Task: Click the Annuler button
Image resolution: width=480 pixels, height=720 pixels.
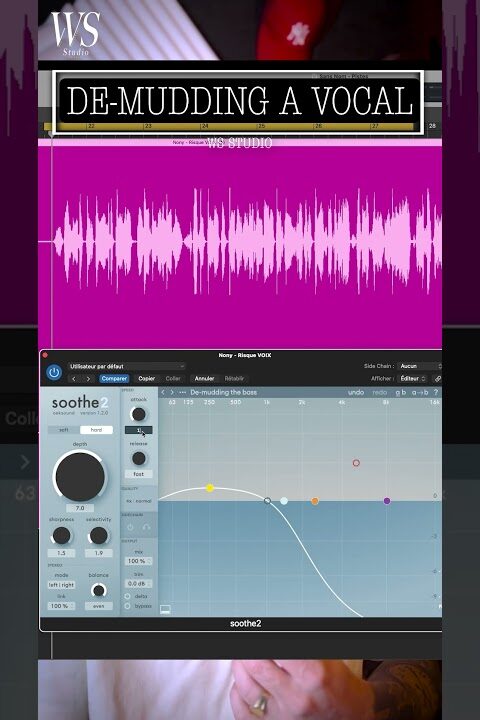Action: coord(204,379)
